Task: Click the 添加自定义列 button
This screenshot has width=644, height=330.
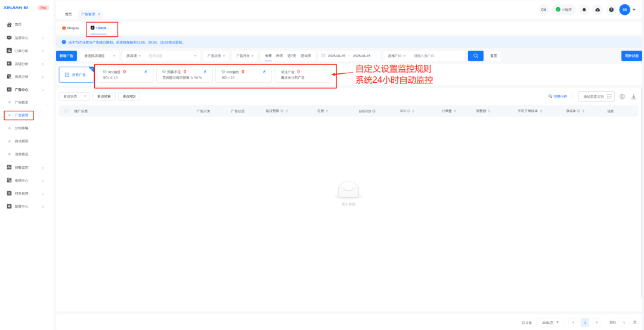Action: 596,96
